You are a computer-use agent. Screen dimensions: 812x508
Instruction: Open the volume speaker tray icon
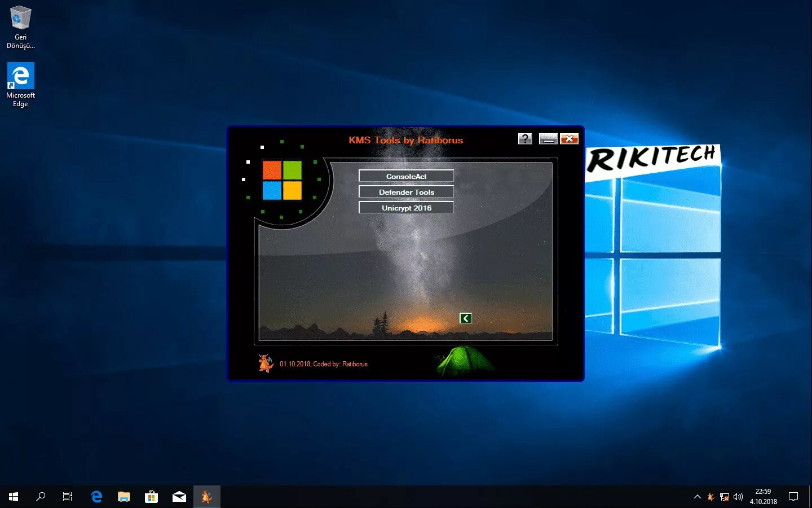coord(738,497)
